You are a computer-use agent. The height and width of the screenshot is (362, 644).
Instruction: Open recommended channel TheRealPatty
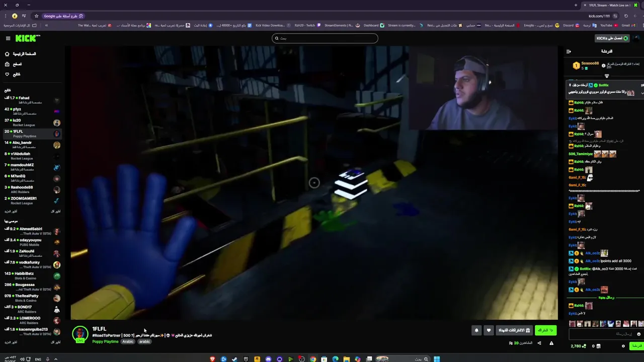click(32, 298)
